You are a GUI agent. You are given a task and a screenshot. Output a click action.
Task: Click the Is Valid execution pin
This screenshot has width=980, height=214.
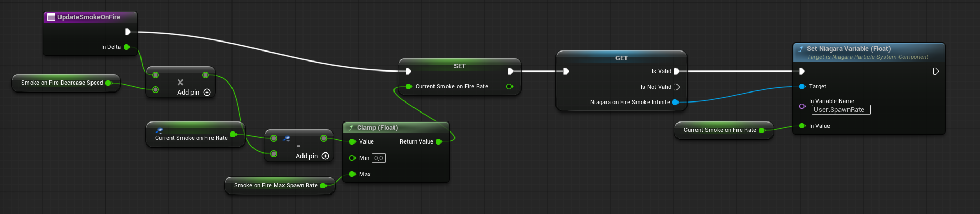676,71
